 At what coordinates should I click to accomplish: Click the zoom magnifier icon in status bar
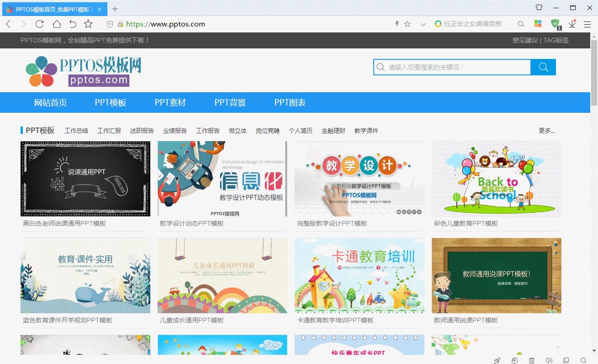tap(583, 360)
